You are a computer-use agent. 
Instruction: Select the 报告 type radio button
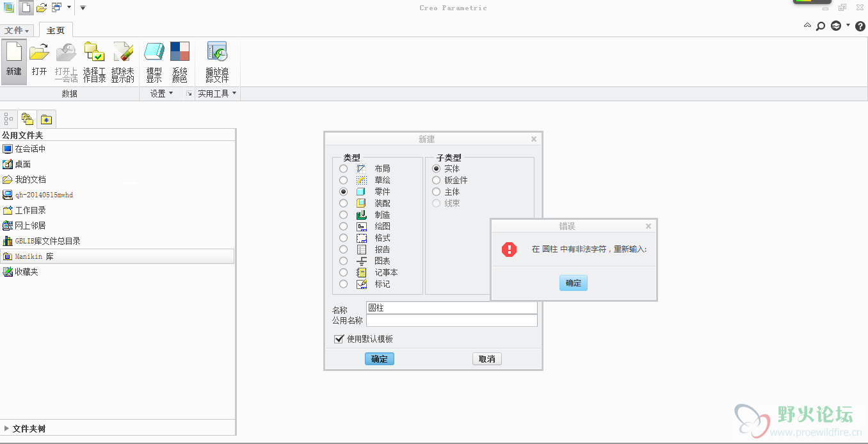click(x=344, y=249)
